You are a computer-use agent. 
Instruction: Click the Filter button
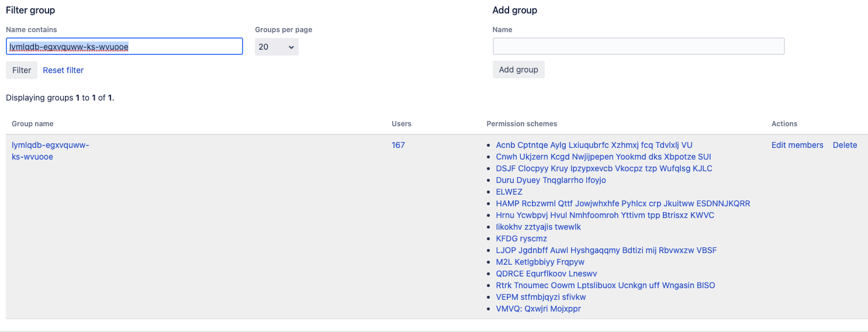click(x=22, y=70)
